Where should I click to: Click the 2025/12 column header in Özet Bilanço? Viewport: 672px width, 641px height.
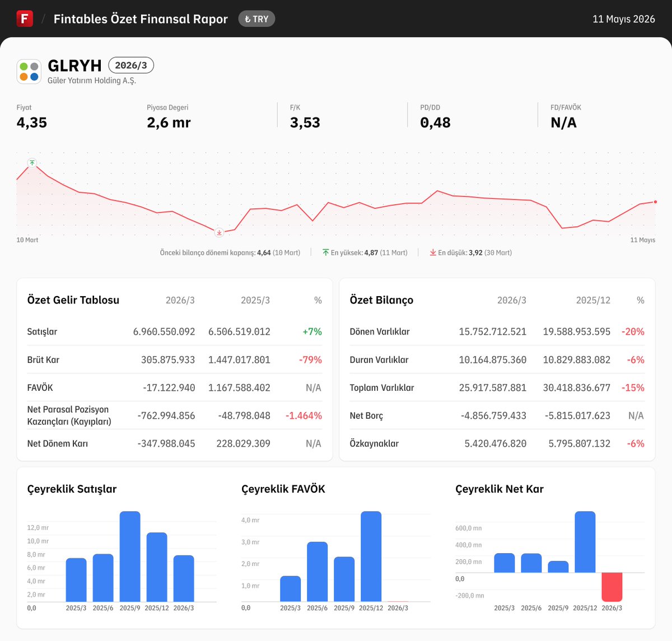[593, 300]
